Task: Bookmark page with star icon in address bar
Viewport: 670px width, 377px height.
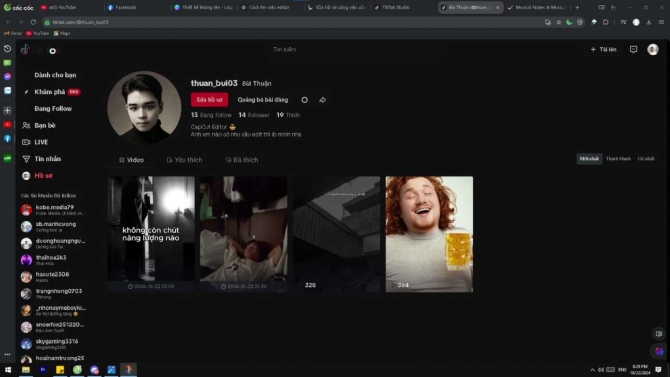Action: 558,22
